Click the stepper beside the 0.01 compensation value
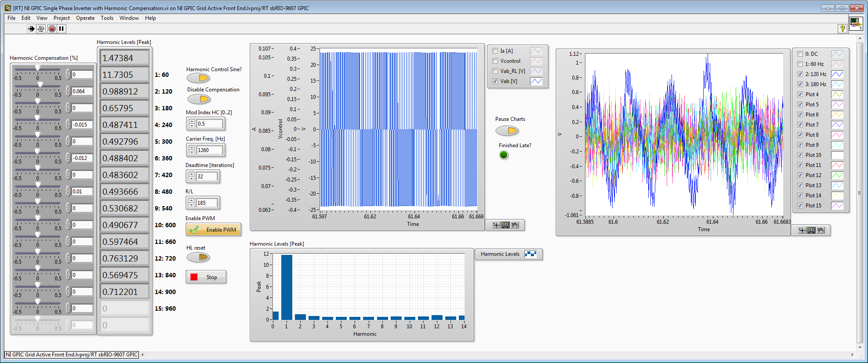Image resolution: width=868 pixels, height=363 pixels. (68, 192)
